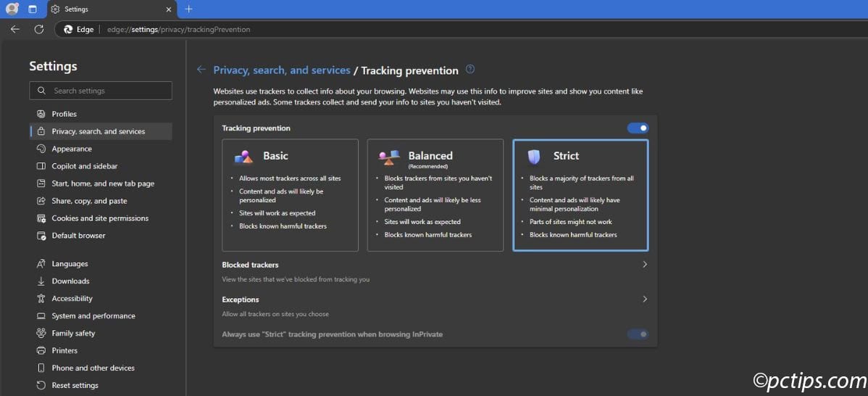Image resolution: width=868 pixels, height=396 pixels.
Task: Click the browser back arrow
Action: (14, 30)
